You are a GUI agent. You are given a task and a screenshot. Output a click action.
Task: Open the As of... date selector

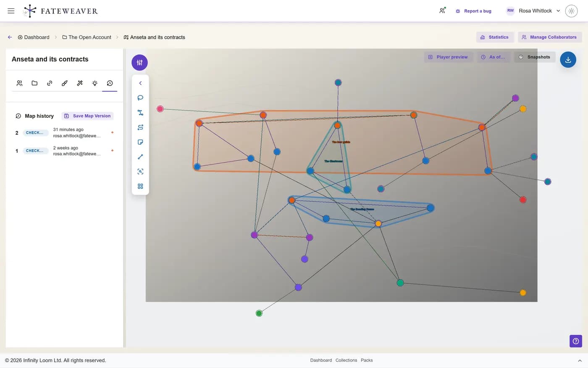click(x=493, y=57)
